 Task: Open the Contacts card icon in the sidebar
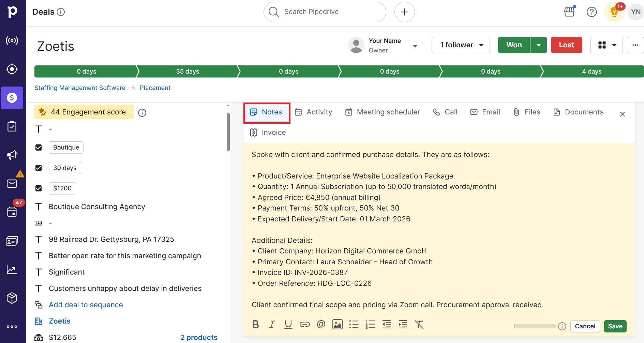click(x=12, y=241)
